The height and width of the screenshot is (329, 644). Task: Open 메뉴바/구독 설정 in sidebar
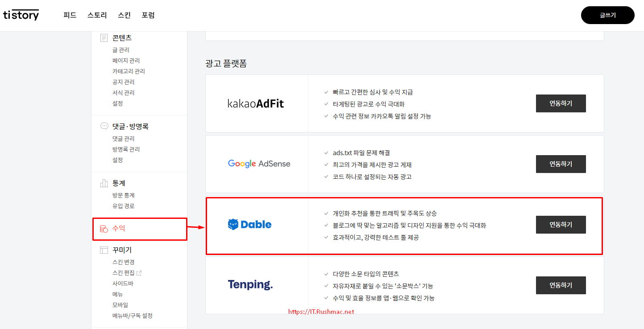[x=133, y=316]
